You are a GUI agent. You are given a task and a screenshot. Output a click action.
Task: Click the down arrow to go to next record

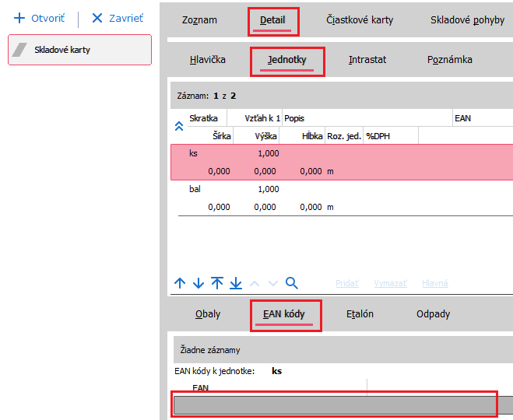point(199,283)
